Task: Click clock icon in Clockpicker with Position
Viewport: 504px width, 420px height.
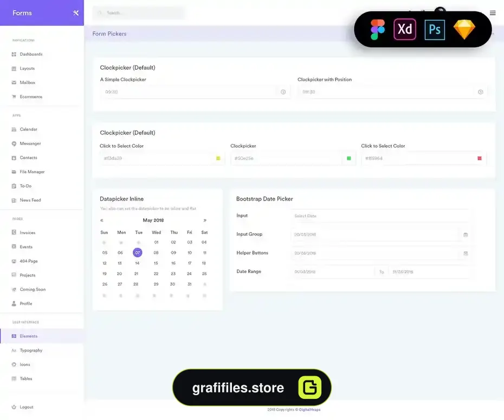Action: [x=481, y=92]
